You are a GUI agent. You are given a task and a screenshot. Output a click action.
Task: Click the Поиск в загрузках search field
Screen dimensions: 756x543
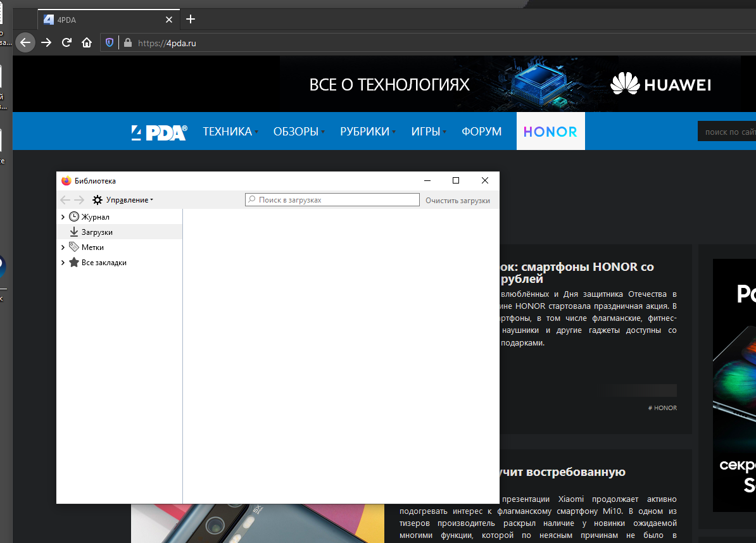(332, 200)
